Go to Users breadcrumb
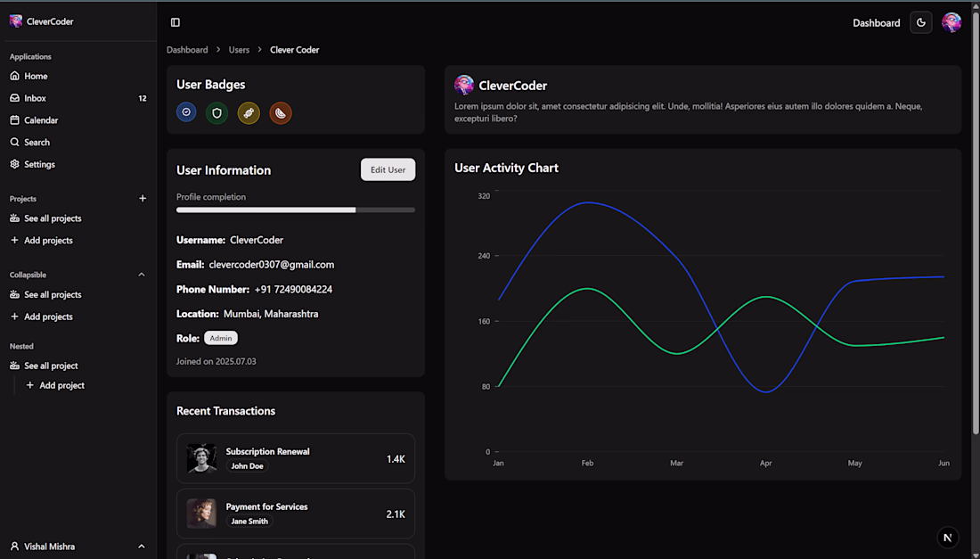Image resolution: width=980 pixels, height=559 pixels. (239, 49)
